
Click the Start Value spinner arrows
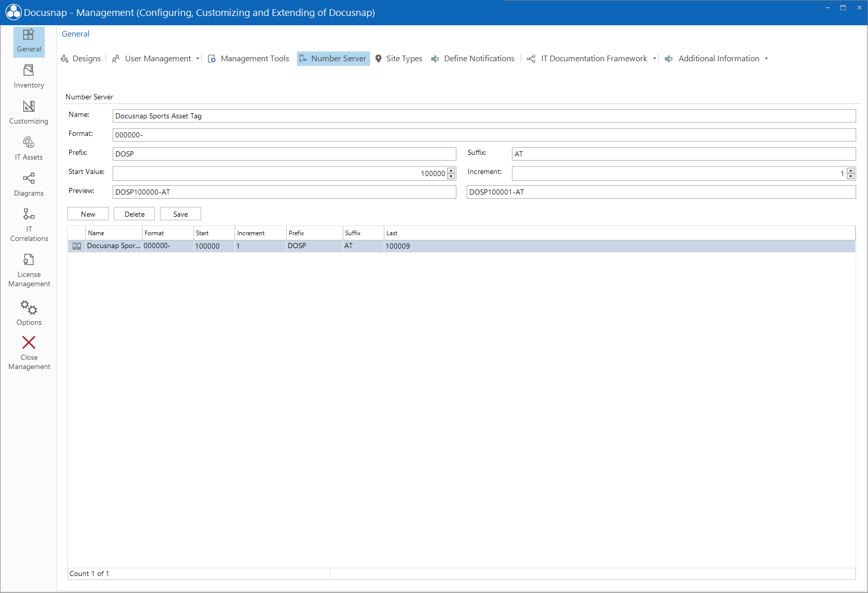click(451, 173)
